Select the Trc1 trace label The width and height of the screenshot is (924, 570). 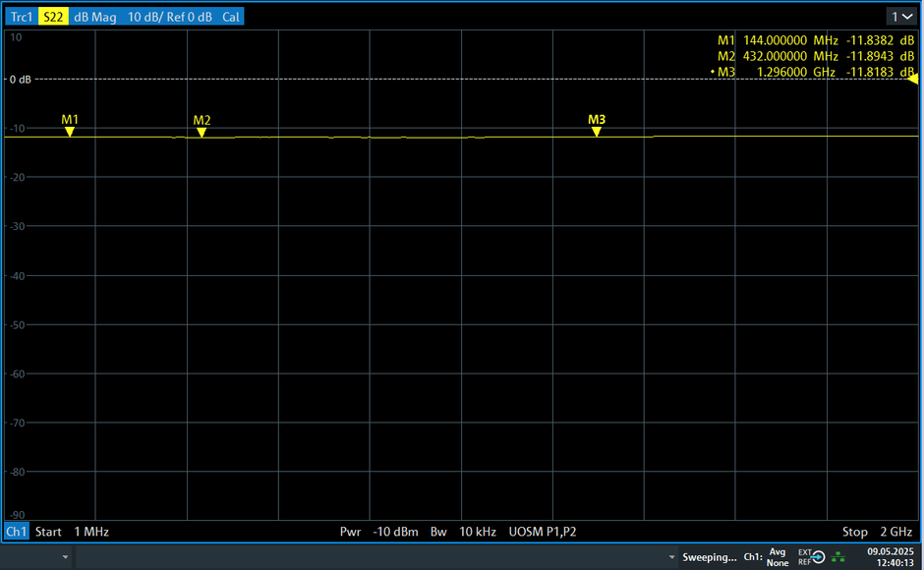[x=22, y=17]
